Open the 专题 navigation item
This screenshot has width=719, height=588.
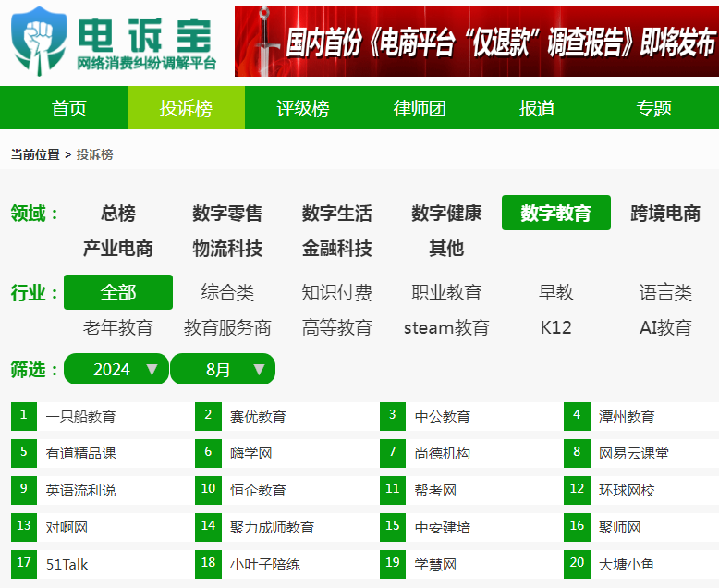click(x=654, y=108)
